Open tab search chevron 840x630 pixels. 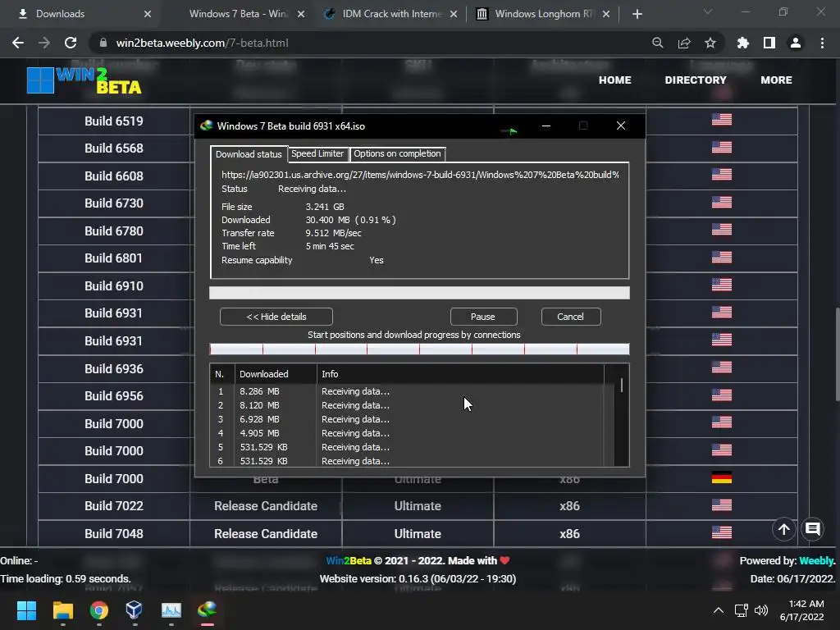coord(708,11)
